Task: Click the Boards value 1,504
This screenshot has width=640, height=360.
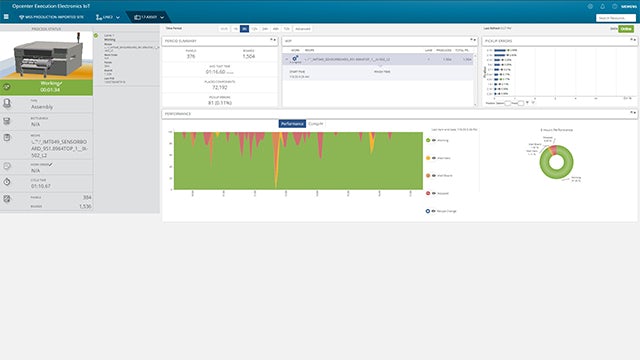Action: (x=249, y=56)
